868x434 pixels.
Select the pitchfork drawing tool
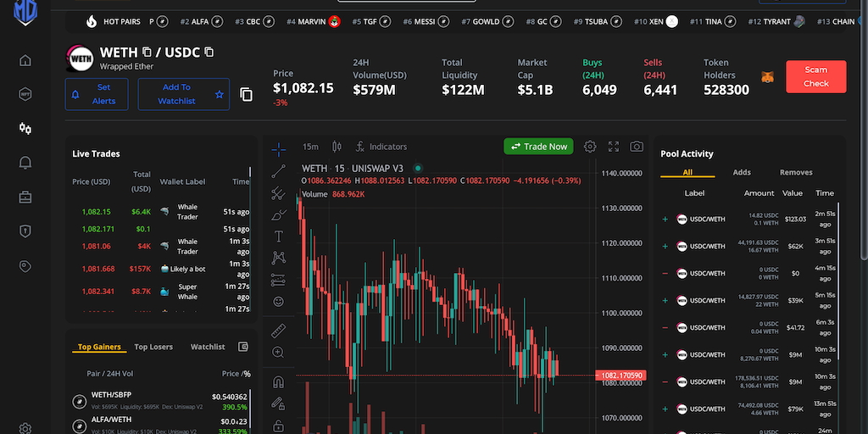pyautogui.click(x=278, y=193)
